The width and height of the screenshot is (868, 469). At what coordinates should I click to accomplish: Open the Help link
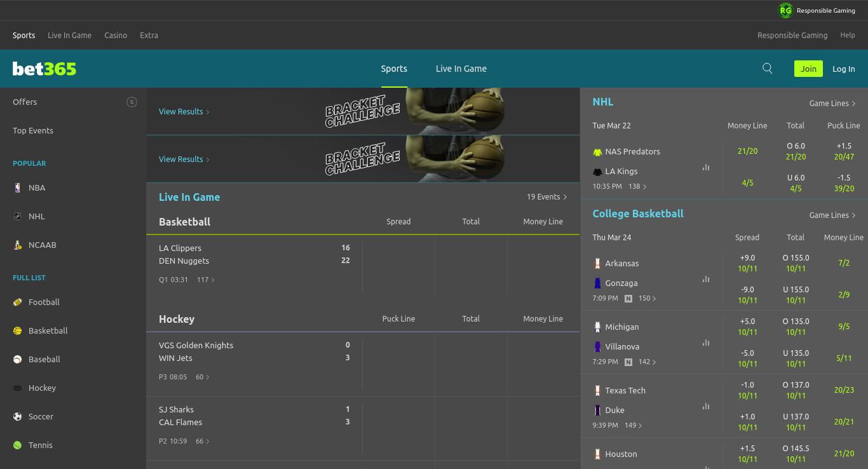(x=848, y=35)
